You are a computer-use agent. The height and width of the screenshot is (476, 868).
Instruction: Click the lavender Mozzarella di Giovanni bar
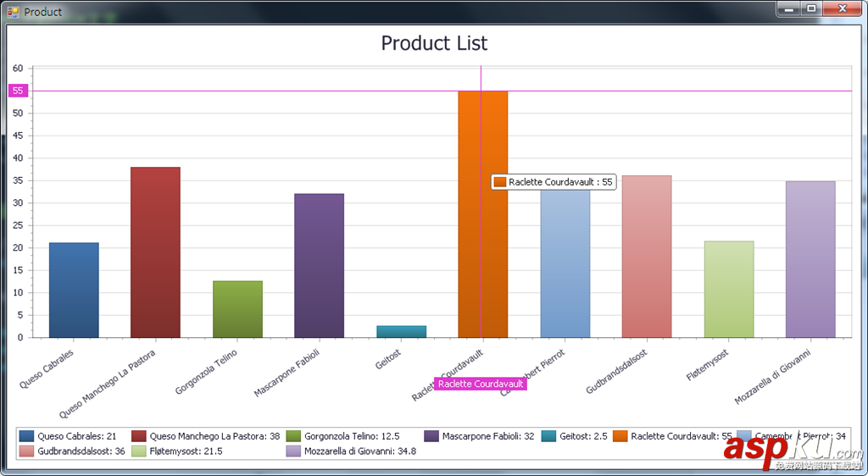point(810,259)
